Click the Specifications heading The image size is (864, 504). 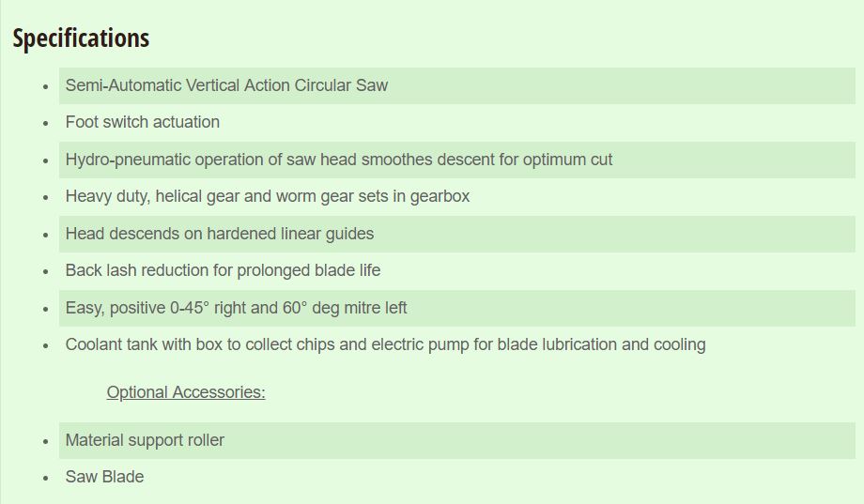point(81,38)
